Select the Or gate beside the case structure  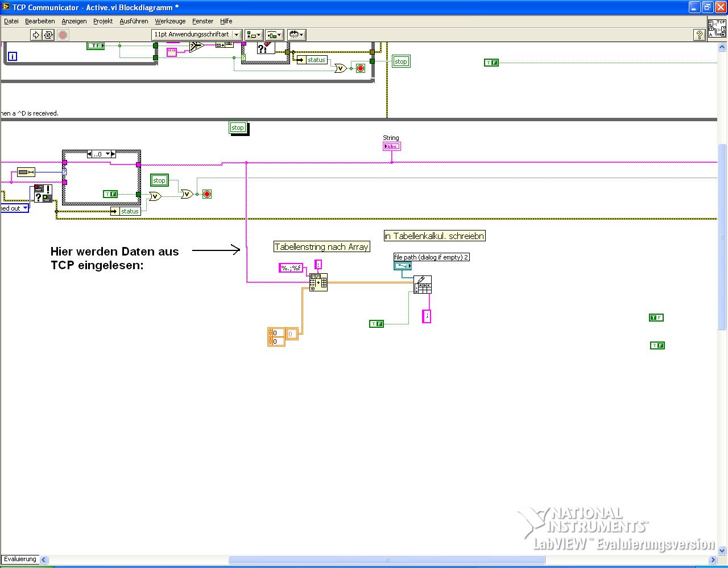pyautogui.click(x=155, y=196)
